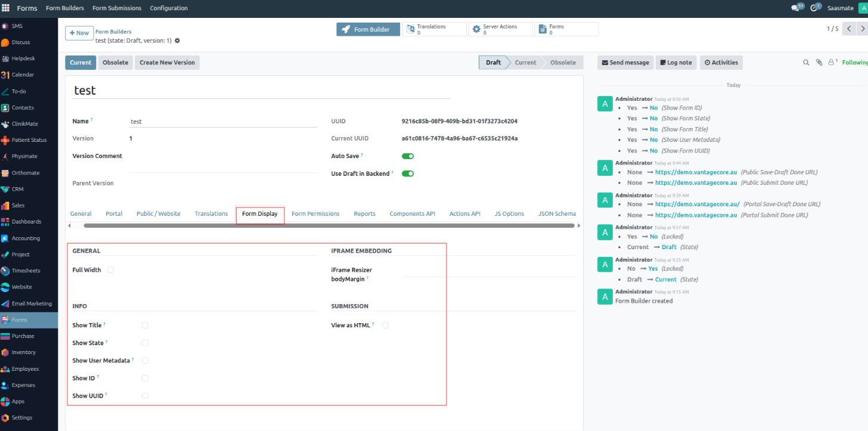The width and height of the screenshot is (868, 431).
Task: Go to next record using right chevron
Action: pos(863,29)
